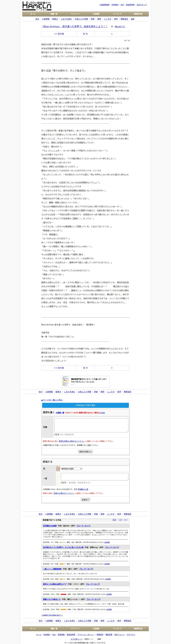
Task: Open 評価数の上限 reference link
Action: [x=83, y=489]
